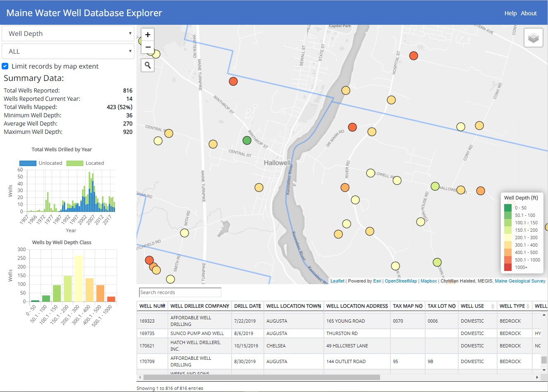Click the table scroll down arrow
The height and width of the screenshot is (392, 548).
tap(544, 370)
